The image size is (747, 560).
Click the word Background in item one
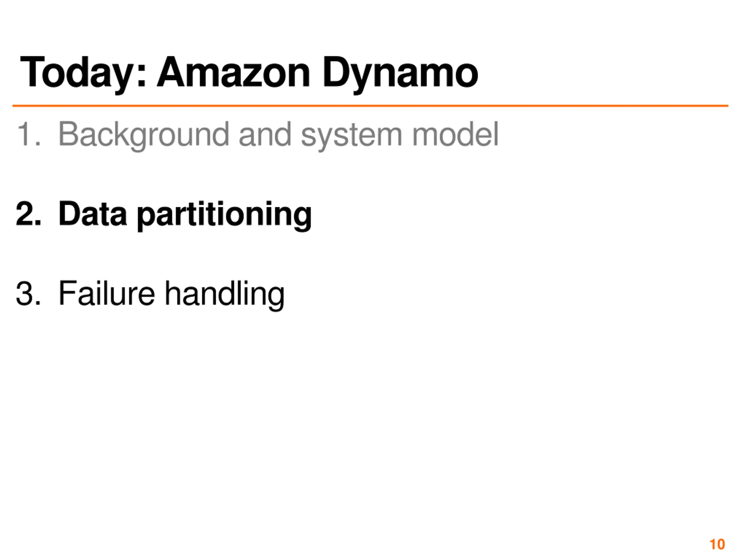click(144, 134)
